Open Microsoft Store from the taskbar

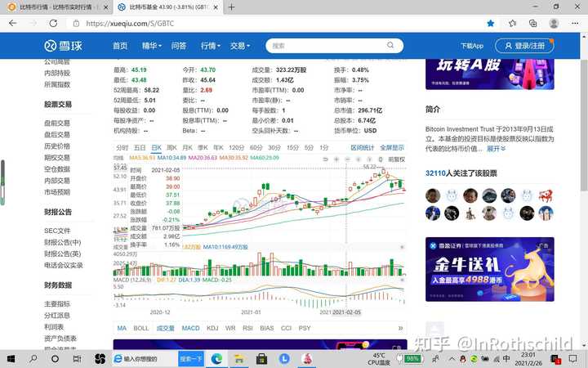pos(261,359)
